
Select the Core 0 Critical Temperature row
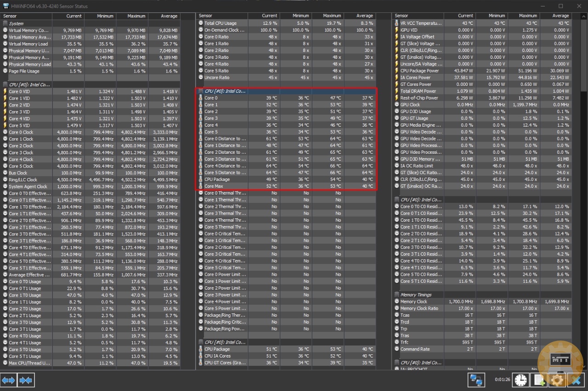(287, 234)
